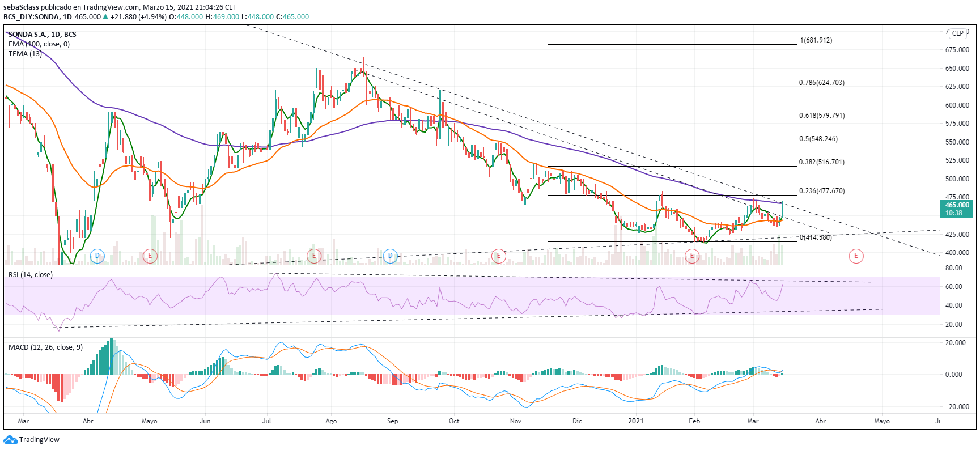The height and width of the screenshot is (450, 980).
Task: Select the RSI (14, close) pane label
Action: [x=31, y=275]
